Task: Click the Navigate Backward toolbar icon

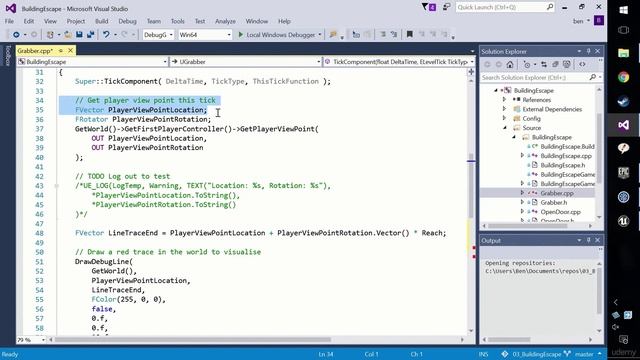Action: (x=16, y=35)
